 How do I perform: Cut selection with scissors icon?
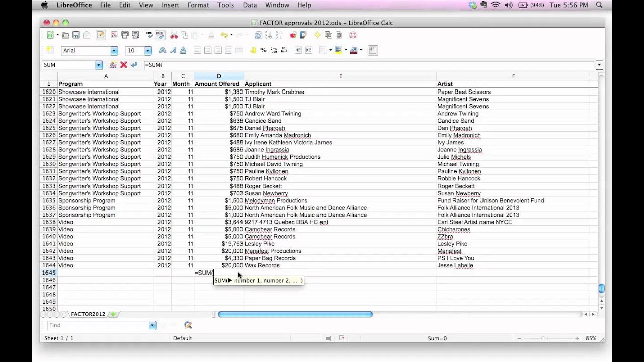click(x=174, y=35)
